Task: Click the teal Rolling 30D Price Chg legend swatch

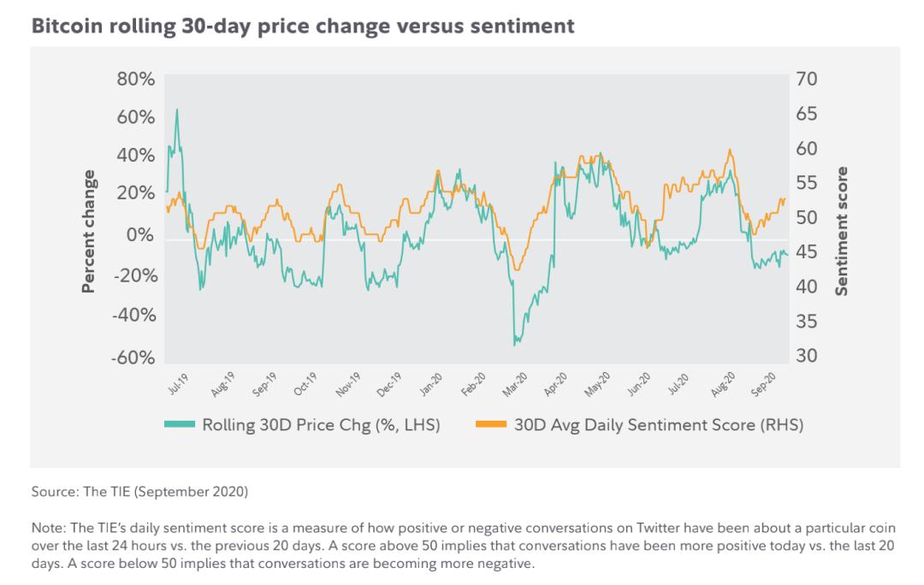Action: point(179,424)
